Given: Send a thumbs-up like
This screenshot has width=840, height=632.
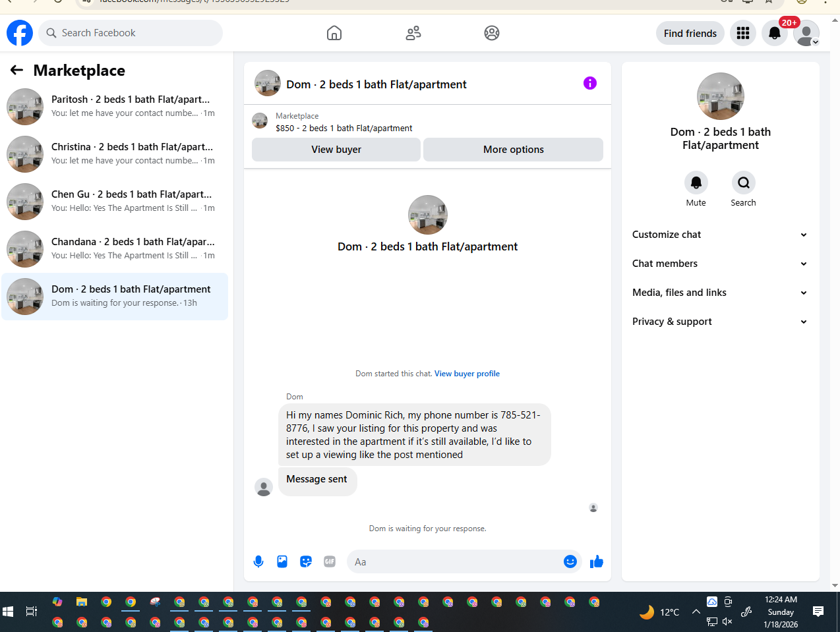Looking at the screenshot, I should coord(597,561).
